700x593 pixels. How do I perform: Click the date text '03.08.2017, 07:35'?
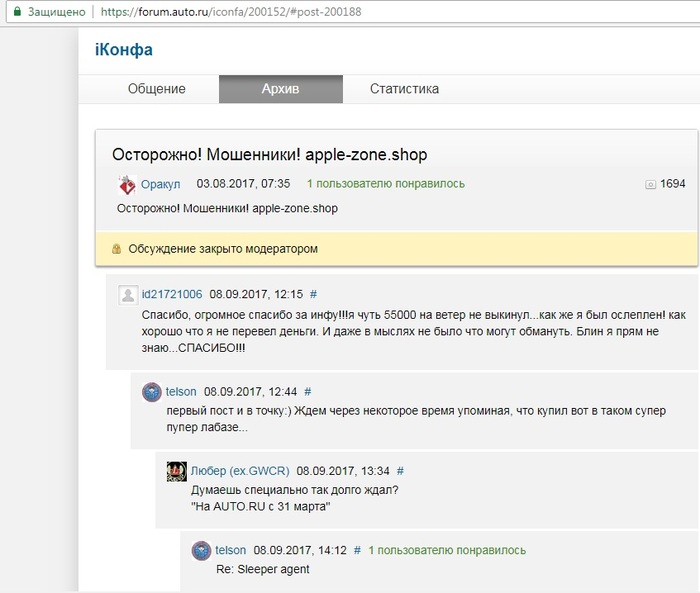pyautogui.click(x=243, y=184)
